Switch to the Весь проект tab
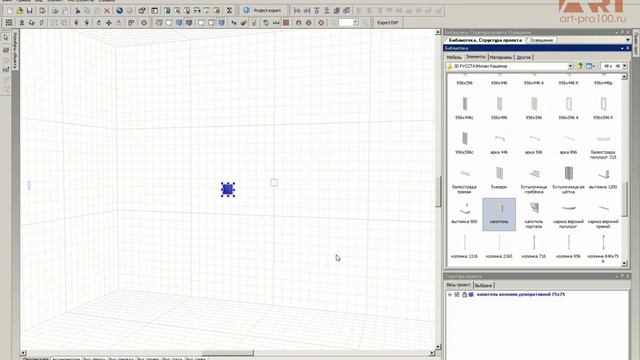The width and height of the screenshot is (640, 360). (458, 285)
